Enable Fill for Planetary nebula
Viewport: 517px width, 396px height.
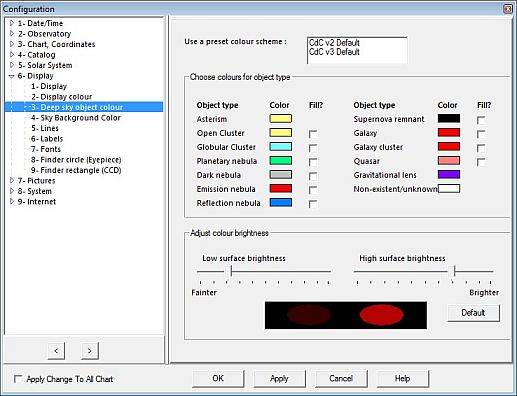click(x=313, y=162)
